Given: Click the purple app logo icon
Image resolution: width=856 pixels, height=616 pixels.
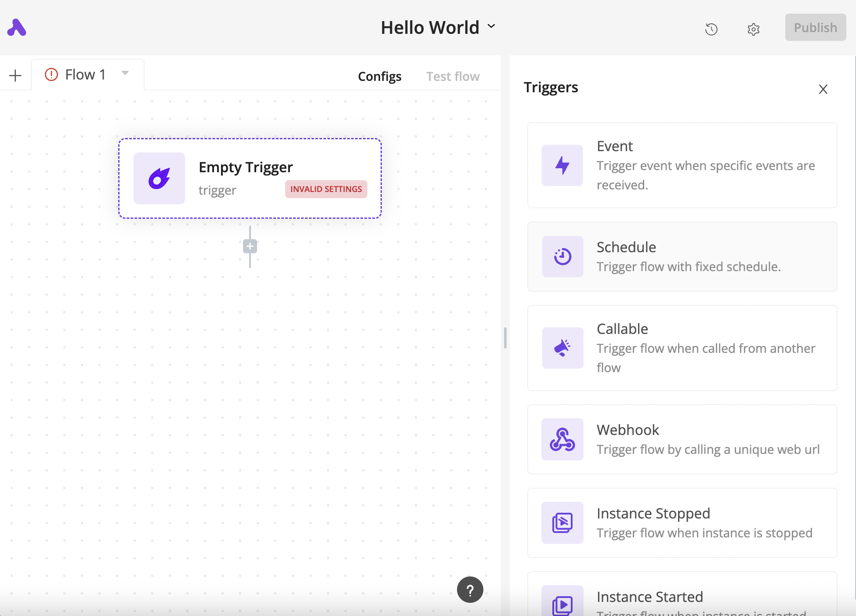Looking at the screenshot, I should pos(17,28).
